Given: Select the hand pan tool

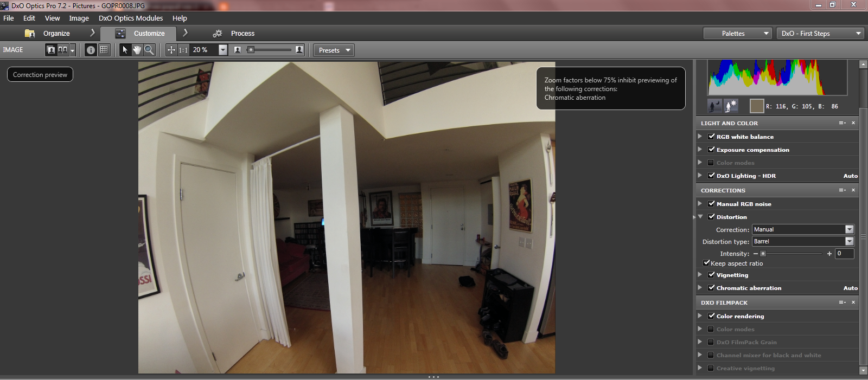Looking at the screenshot, I should pos(137,50).
